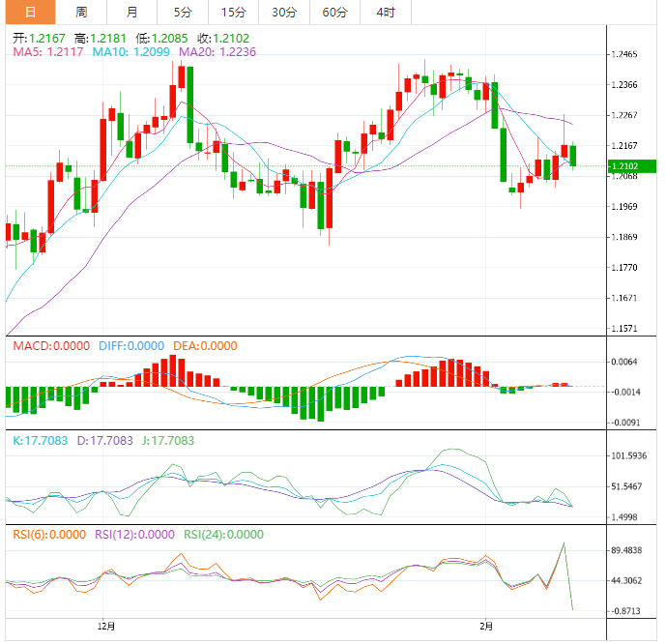The image size is (666, 644).
Task: Click the 12月 marker on time axis
Action: [x=106, y=626]
